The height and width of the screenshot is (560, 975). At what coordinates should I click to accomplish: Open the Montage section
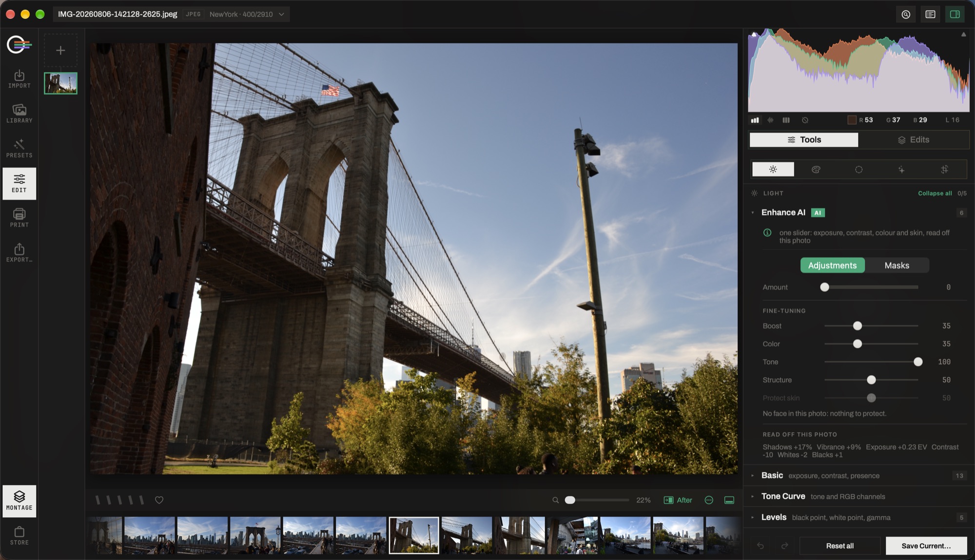coord(19,501)
